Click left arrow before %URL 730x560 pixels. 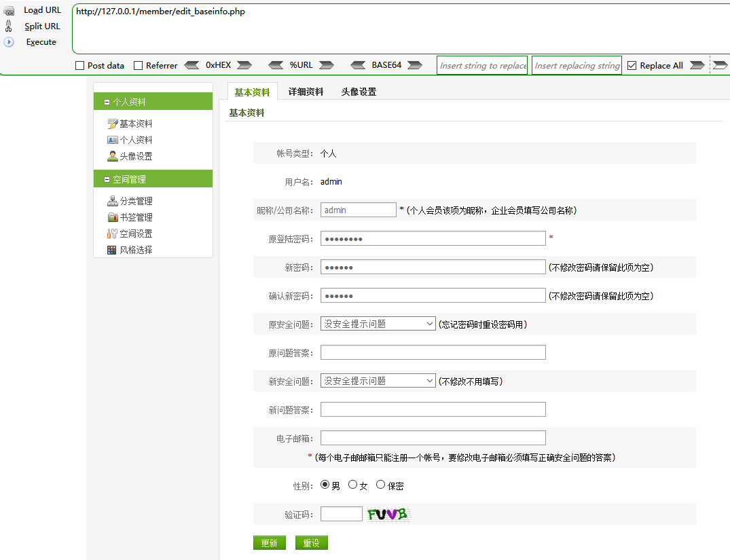(276, 65)
